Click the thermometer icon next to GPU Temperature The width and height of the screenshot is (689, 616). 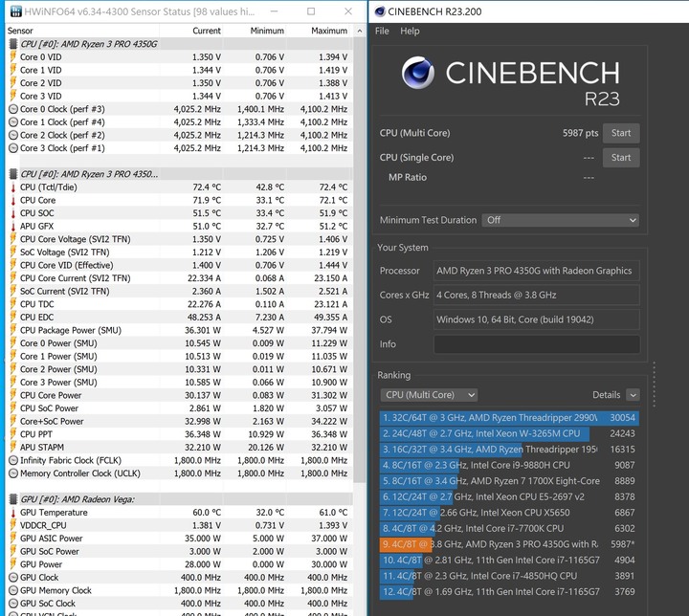(13, 513)
